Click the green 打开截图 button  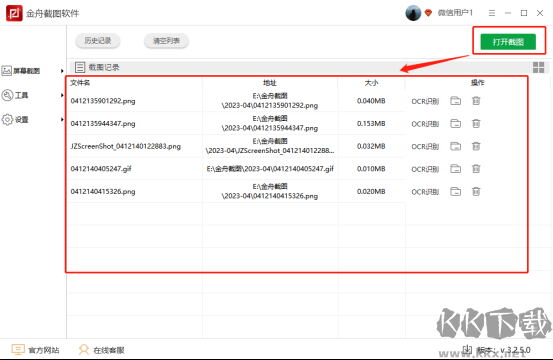tap(508, 42)
